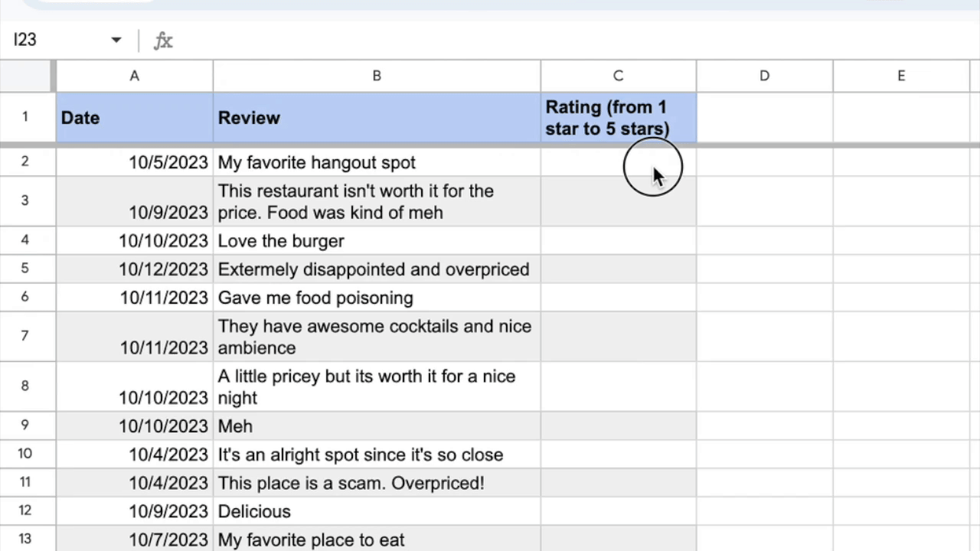Click the "Date" header cell

134,118
